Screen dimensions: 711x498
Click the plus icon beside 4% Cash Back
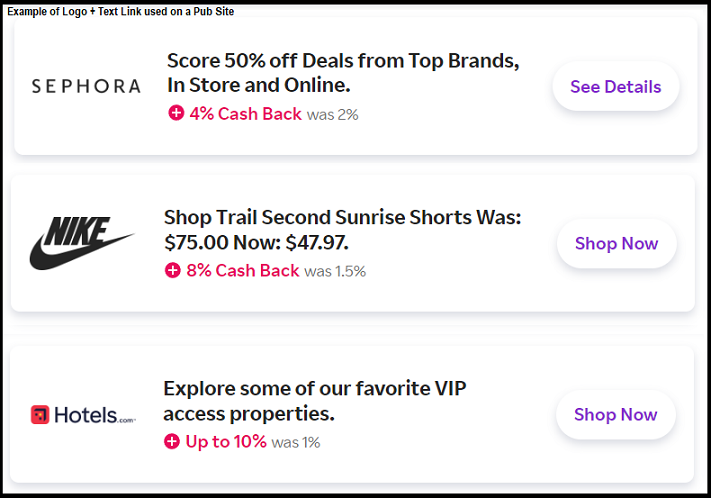176,114
